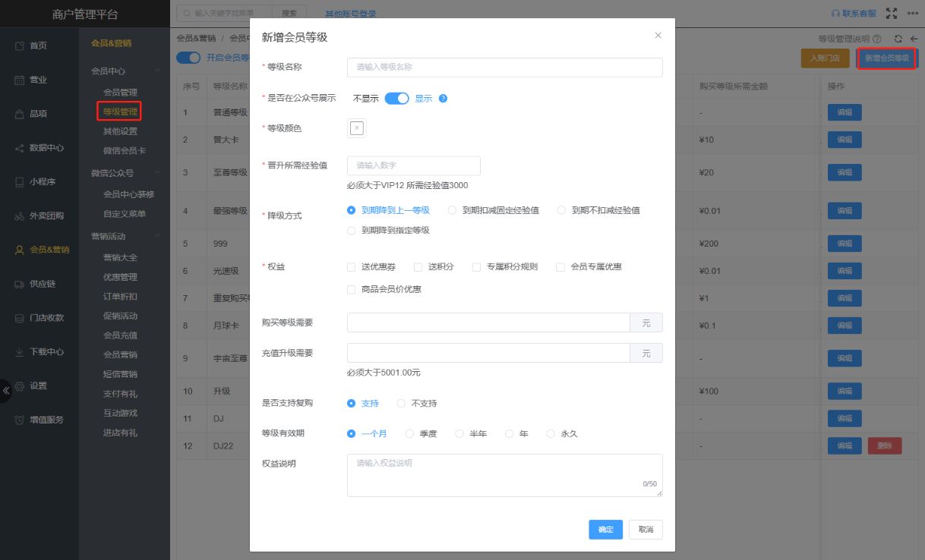Collapse the 营销活动 menu group
925x560 pixels.
point(157,236)
